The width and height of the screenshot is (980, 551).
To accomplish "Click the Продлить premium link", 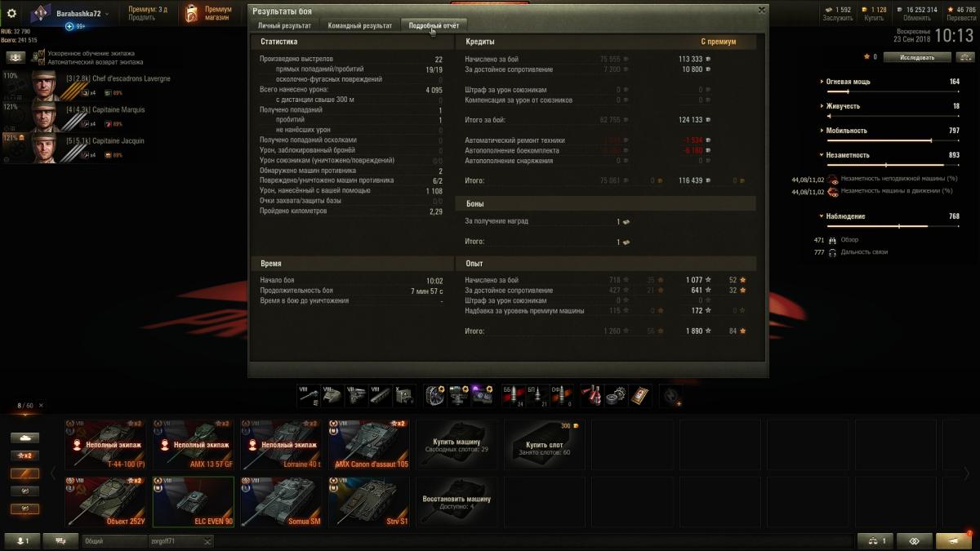I will [x=141, y=17].
